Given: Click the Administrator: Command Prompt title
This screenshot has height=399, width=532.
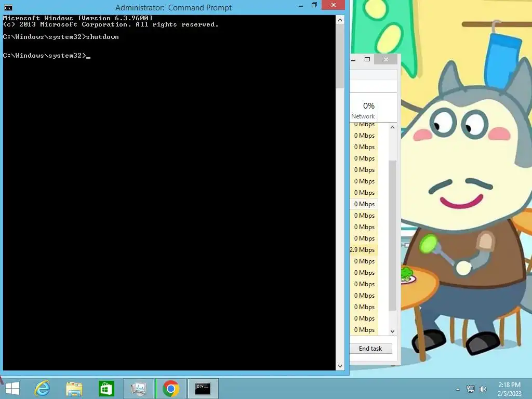Looking at the screenshot, I should [174, 7].
